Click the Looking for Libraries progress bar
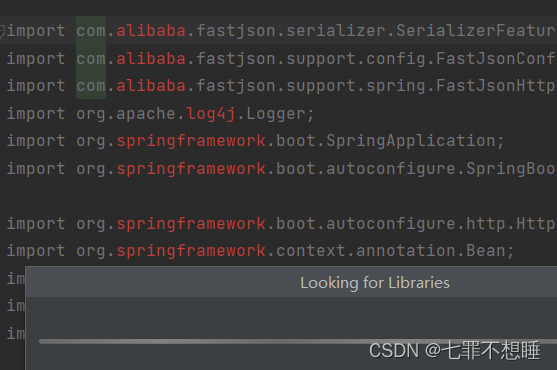 click(298, 341)
